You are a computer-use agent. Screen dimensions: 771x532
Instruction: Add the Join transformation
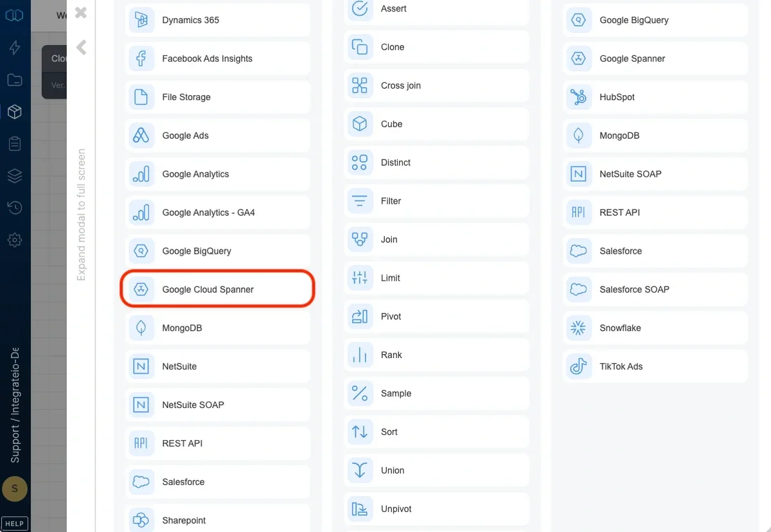coord(437,240)
